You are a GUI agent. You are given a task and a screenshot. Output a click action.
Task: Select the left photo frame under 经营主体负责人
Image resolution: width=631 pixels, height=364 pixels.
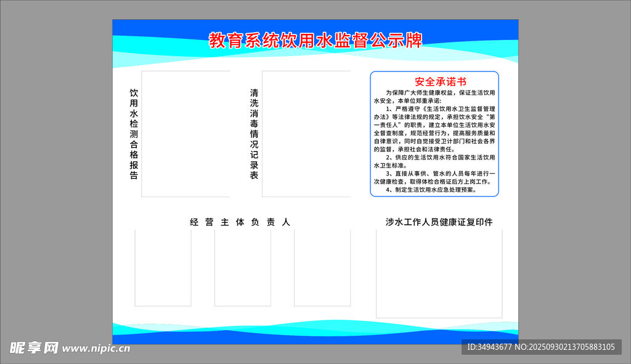click(x=163, y=268)
